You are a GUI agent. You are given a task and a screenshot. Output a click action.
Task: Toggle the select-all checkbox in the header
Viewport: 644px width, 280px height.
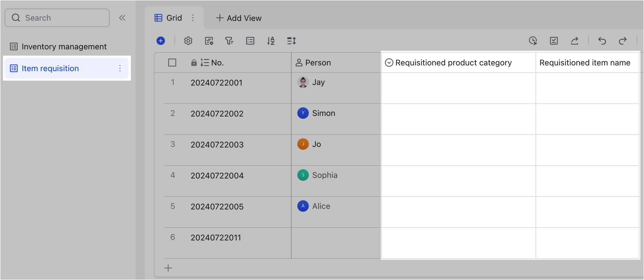(172, 62)
